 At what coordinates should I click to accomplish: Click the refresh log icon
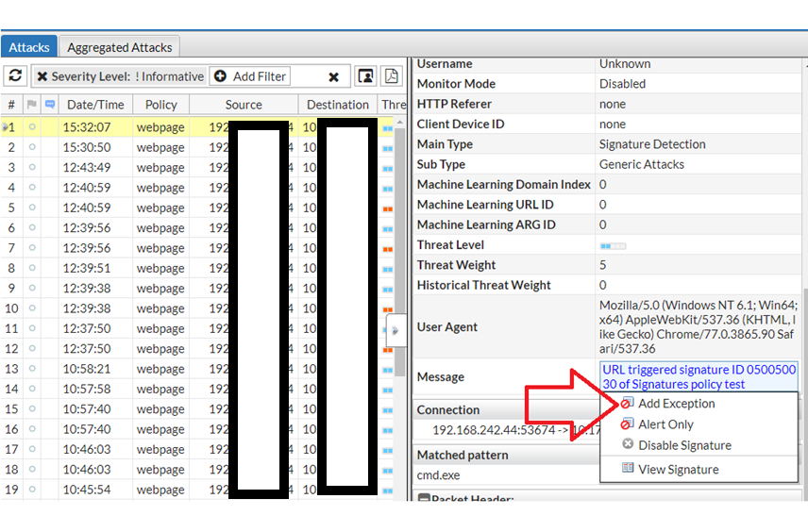point(15,76)
